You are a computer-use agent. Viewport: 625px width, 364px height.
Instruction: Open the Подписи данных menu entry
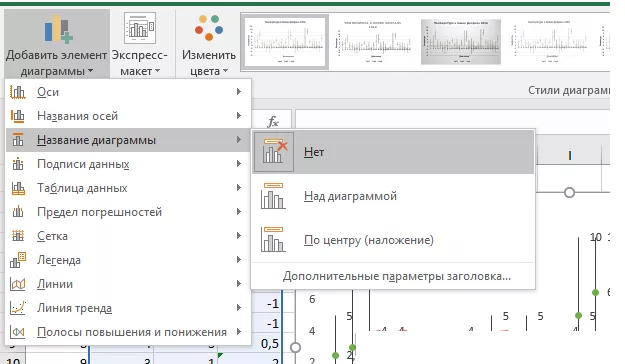pos(128,164)
